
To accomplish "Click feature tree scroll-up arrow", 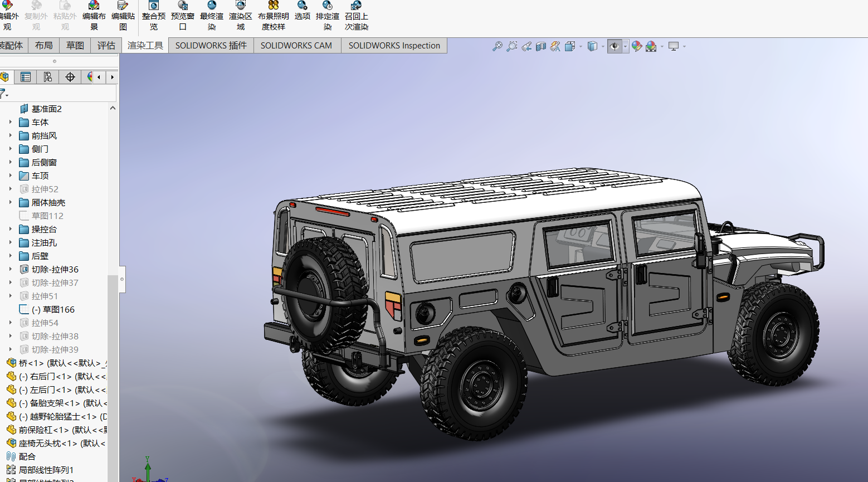I will click(113, 108).
